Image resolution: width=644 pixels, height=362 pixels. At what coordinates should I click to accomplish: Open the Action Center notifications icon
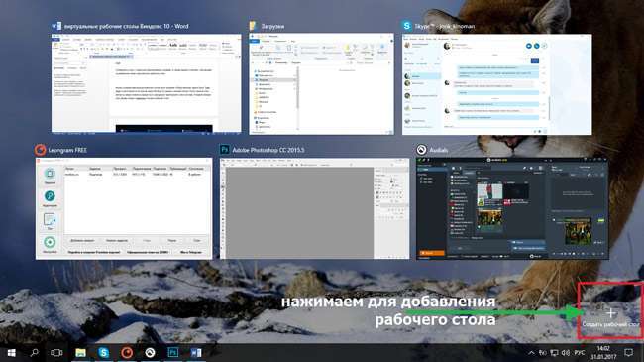(x=629, y=352)
